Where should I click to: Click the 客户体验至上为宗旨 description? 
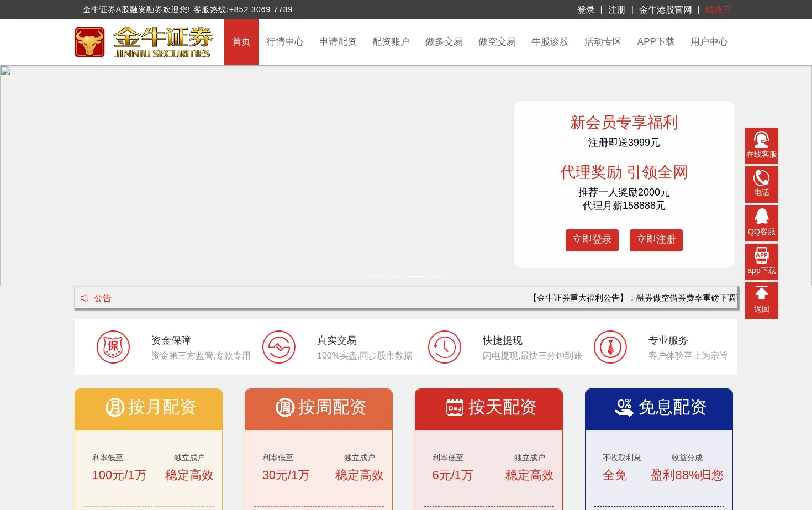(688, 356)
